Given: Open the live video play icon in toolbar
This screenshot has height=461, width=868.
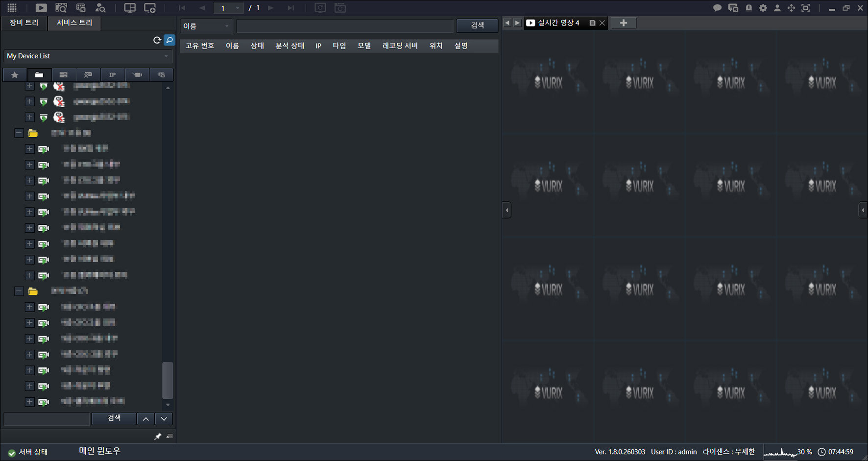Looking at the screenshot, I should [41, 8].
